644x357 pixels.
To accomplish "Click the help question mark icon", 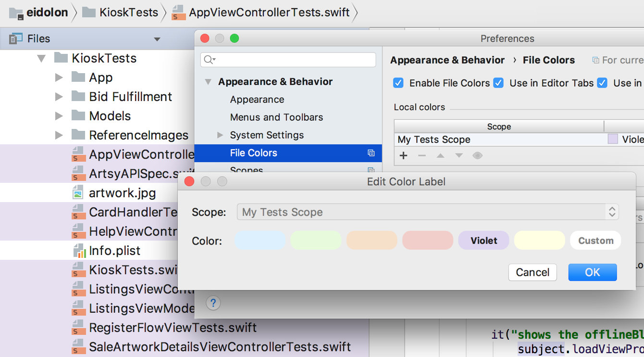I will [213, 303].
